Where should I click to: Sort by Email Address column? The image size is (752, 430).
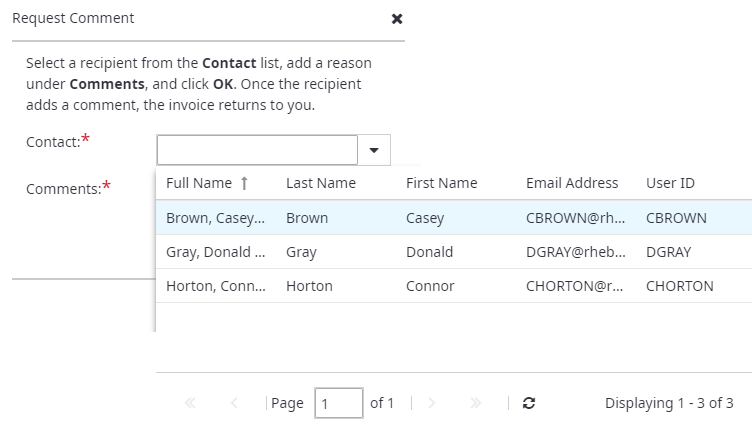[x=572, y=183]
